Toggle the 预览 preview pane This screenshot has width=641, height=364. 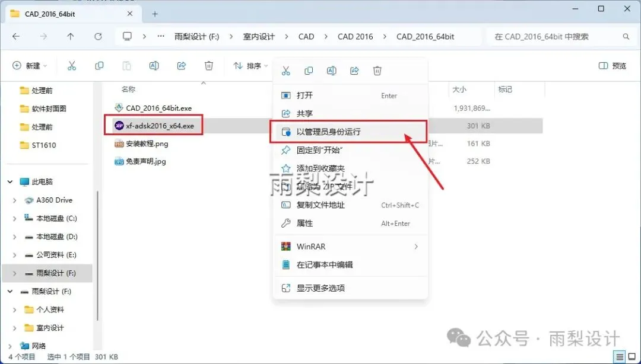click(x=613, y=66)
